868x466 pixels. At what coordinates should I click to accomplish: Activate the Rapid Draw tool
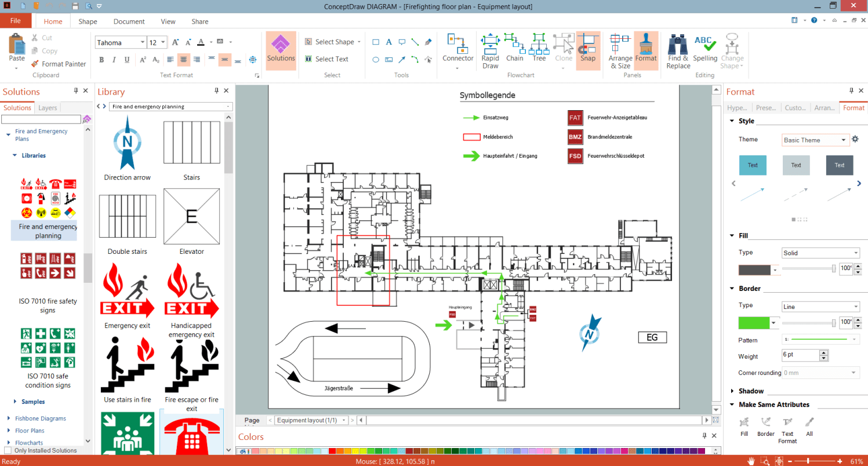pyautogui.click(x=490, y=49)
